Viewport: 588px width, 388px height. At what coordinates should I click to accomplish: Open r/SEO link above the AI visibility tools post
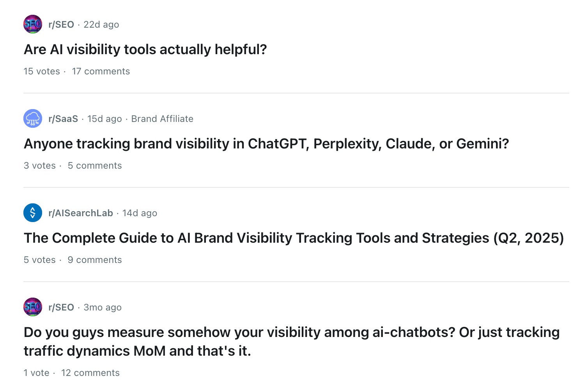click(61, 25)
